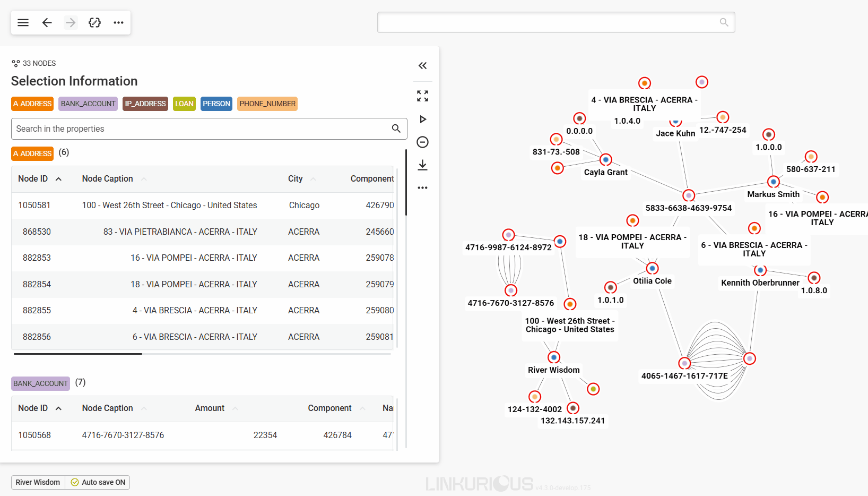Image resolution: width=868 pixels, height=496 pixels.
Task: Start the layout play button
Action: (x=422, y=119)
